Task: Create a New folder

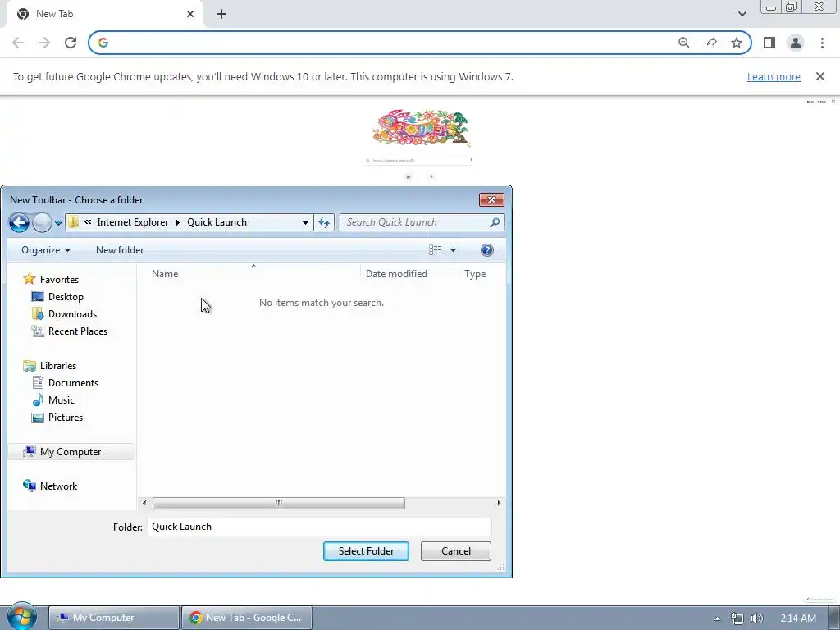Action: click(120, 250)
